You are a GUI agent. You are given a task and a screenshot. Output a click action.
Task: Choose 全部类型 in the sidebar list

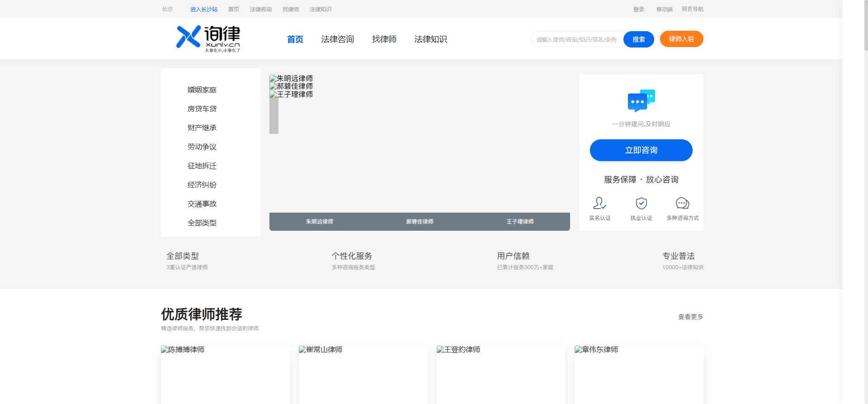(x=202, y=223)
